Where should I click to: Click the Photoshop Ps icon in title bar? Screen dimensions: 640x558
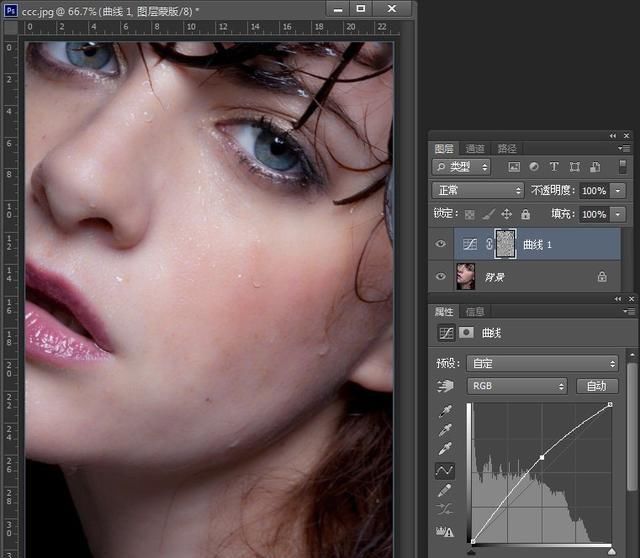pyautogui.click(x=11, y=10)
